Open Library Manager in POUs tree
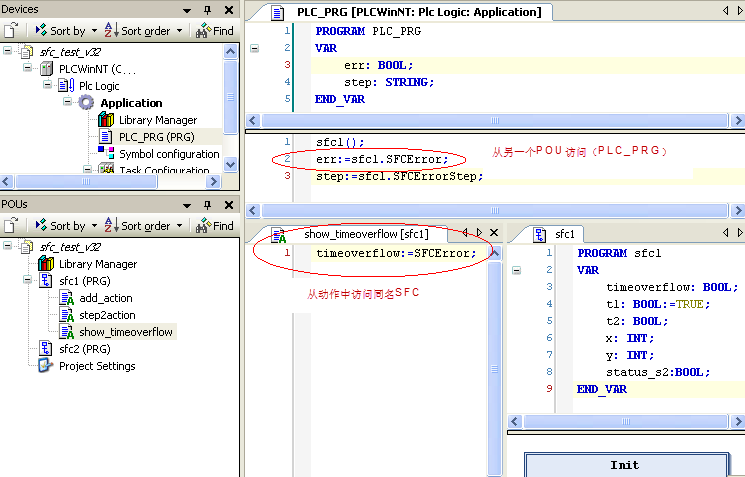The width and height of the screenshot is (745, 477). click(98, 264)
